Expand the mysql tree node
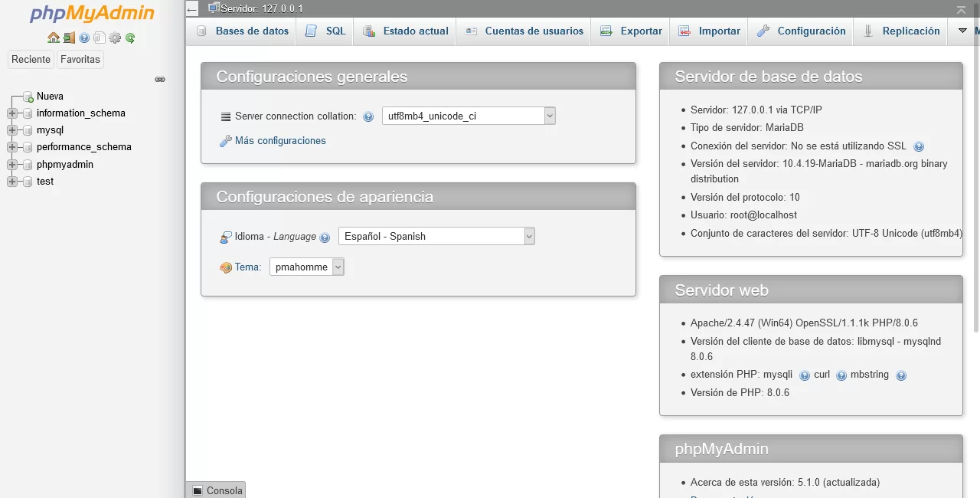 point(11,130)
